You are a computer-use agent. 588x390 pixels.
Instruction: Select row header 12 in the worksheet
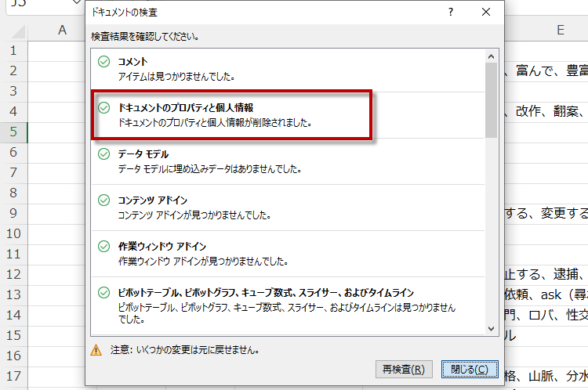13,274
